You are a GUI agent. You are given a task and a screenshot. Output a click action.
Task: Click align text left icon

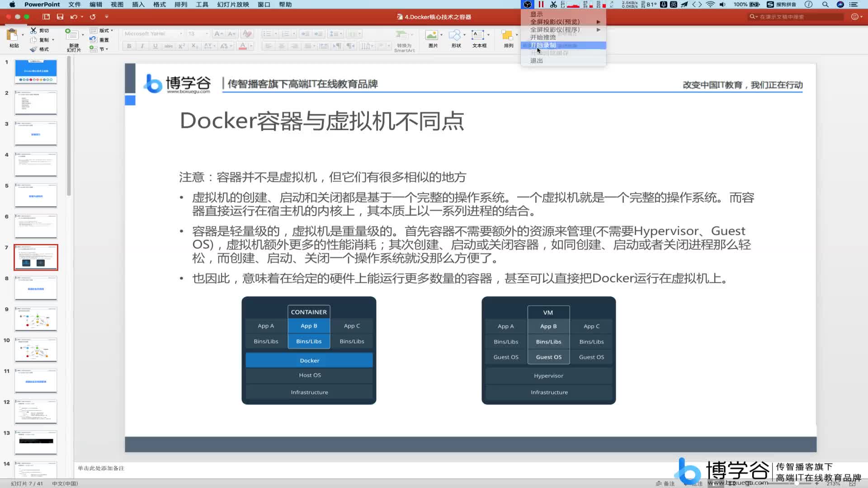(269, 46)
